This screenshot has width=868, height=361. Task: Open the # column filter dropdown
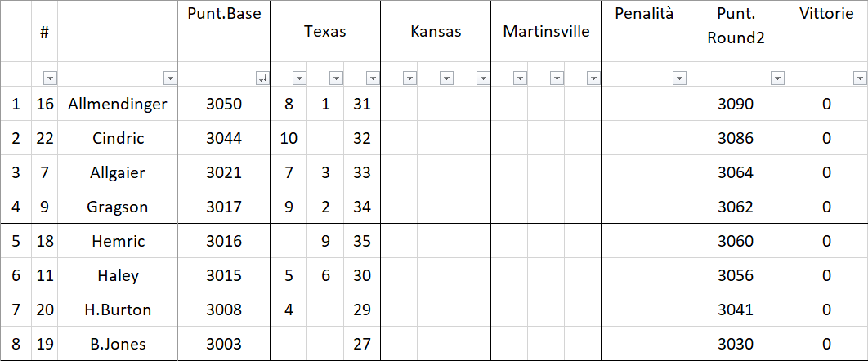coord(50,78)
